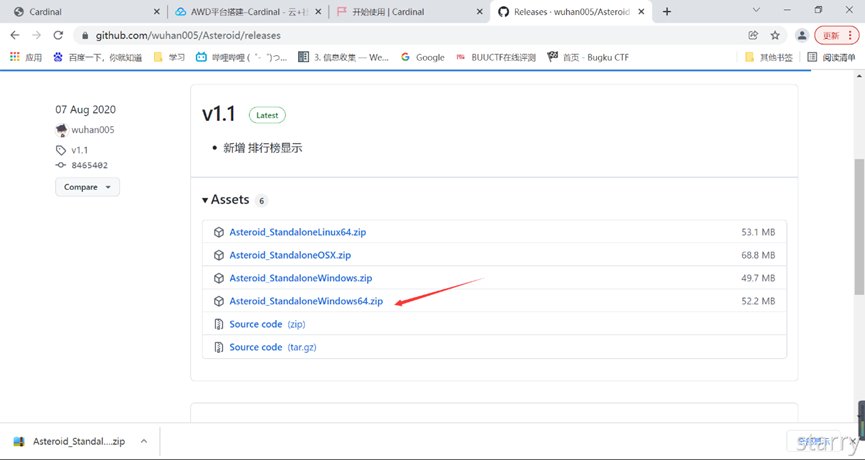Open the tab search chevron
The image size is (865, 460).
pyautogui.click(x=756, y=10)
